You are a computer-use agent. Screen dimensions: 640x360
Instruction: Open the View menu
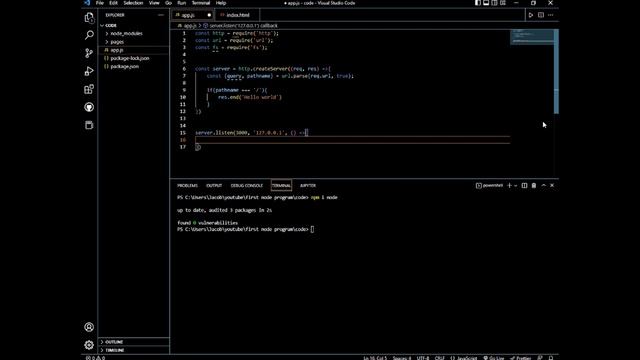point(154,3)
